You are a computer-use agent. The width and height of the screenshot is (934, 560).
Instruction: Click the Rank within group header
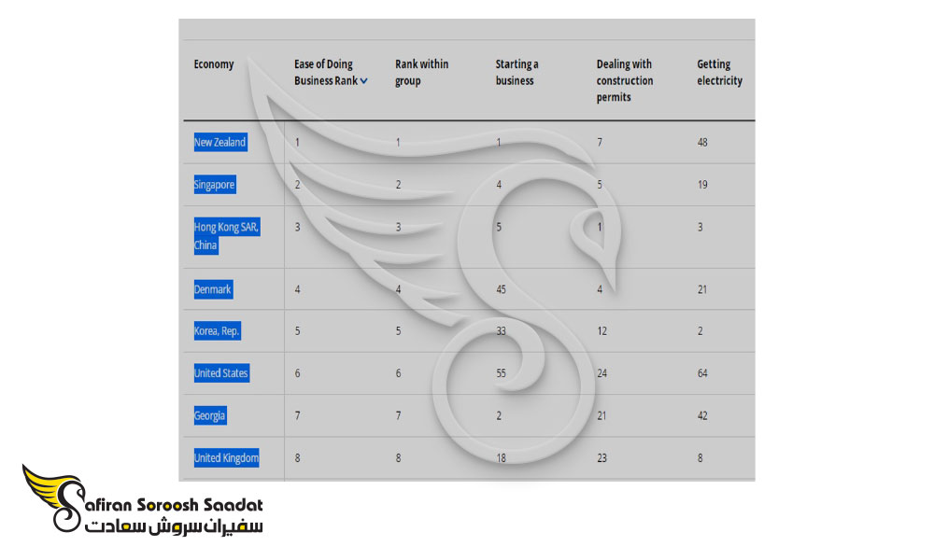[422, 72]
